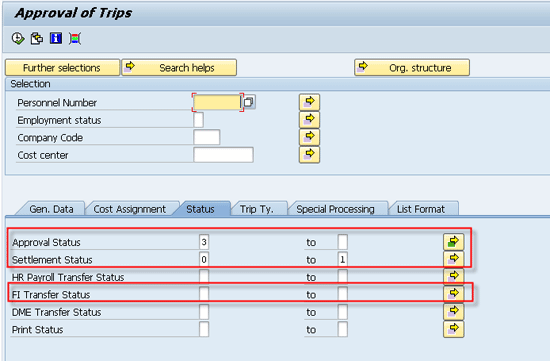Image resolution: width=550 pixels, height=361 pixels.
Task: Click the HR Payroll Transfer Status label
Action: (x=68, y=278)
